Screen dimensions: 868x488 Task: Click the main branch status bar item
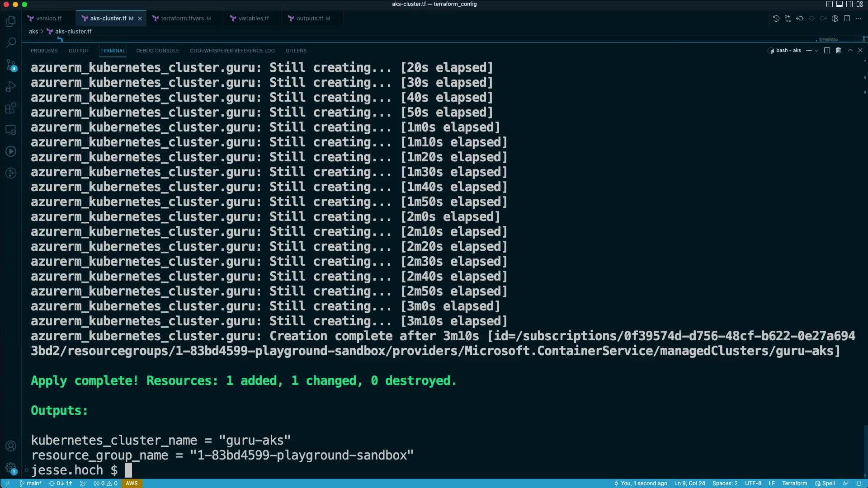pos(31,483)
